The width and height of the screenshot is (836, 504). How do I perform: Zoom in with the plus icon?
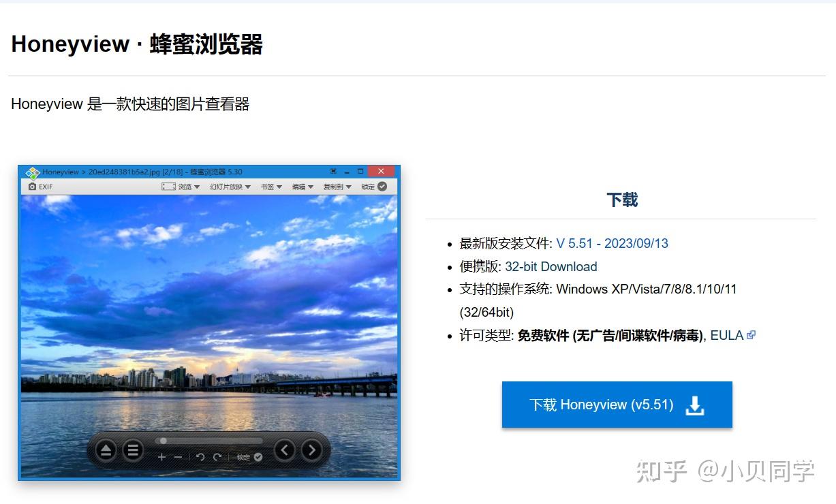click(x=161, y=457)
